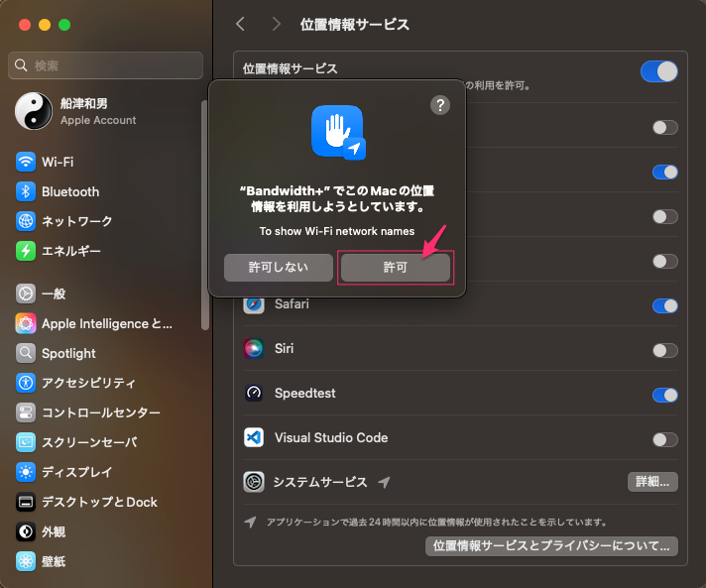Click the Speedtest app icon
Viewport: 706px width, 588px height.
pos(255,394)
